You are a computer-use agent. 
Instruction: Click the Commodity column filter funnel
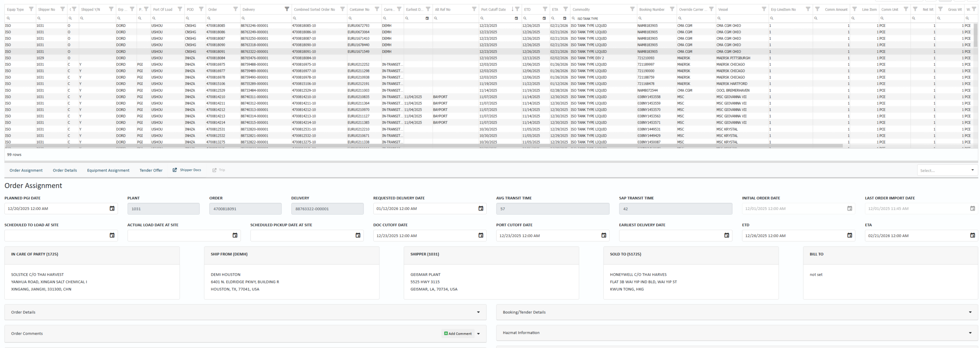pyautogui.click(x=632, y=9)
